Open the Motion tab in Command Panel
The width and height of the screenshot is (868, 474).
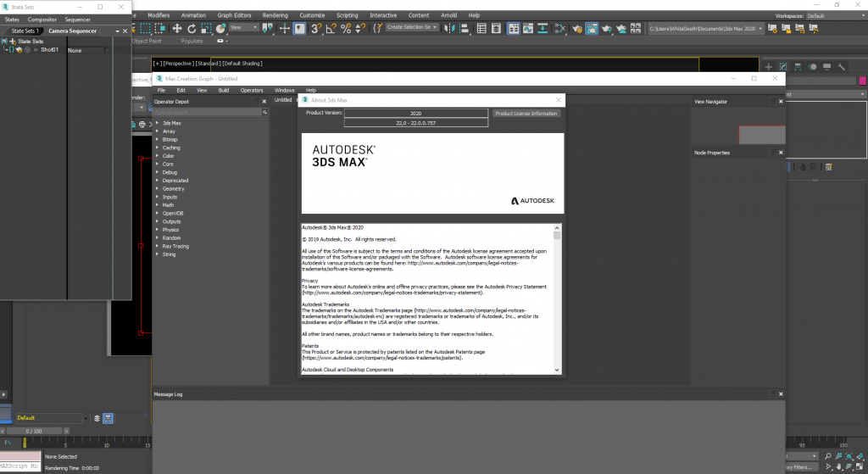pos(812,67)
